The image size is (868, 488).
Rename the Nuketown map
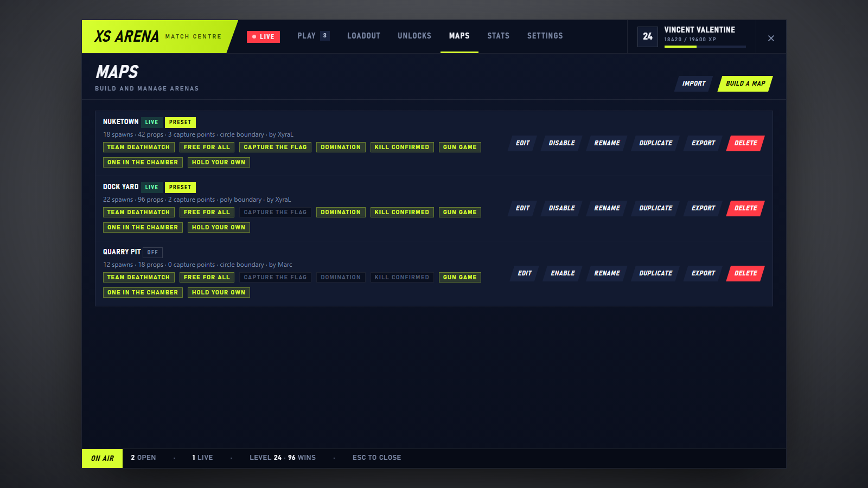(607, 143)
